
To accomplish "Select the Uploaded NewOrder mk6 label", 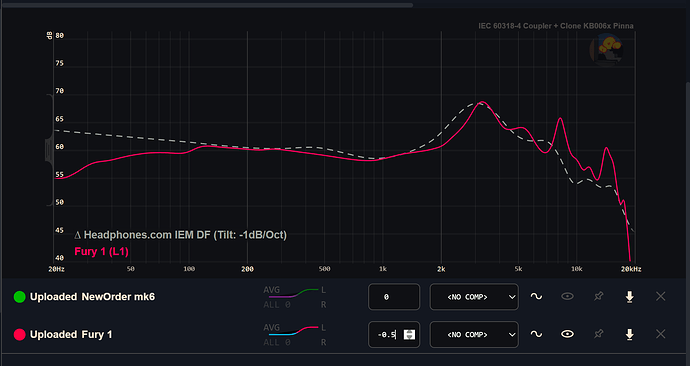I will 92,297.
